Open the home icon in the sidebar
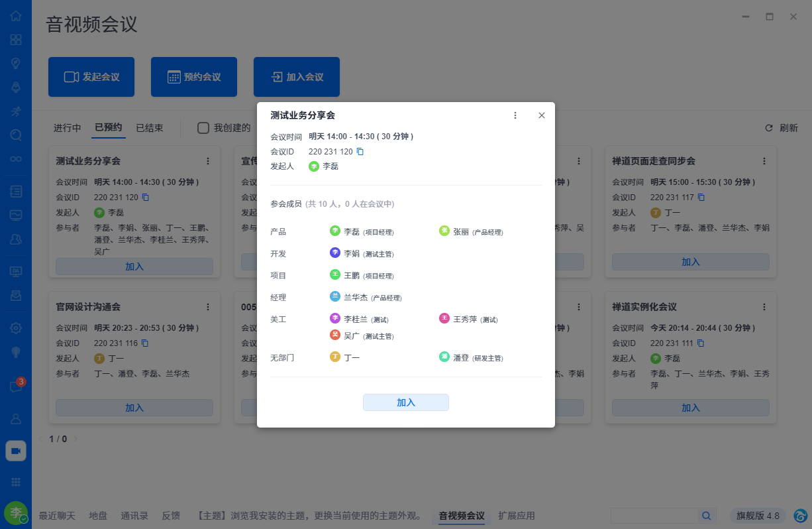 (x=16, y=16)
